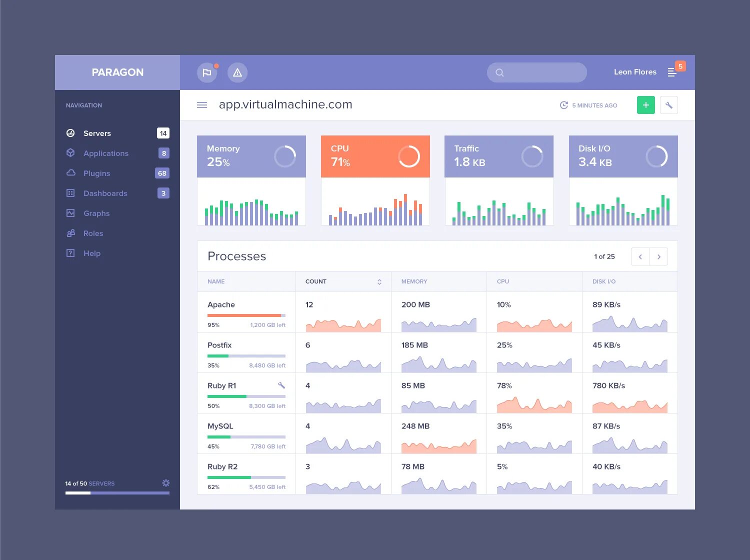750x560 pixels.
Task: Click the 780 KB/s disk value
Action: point(608,385)
